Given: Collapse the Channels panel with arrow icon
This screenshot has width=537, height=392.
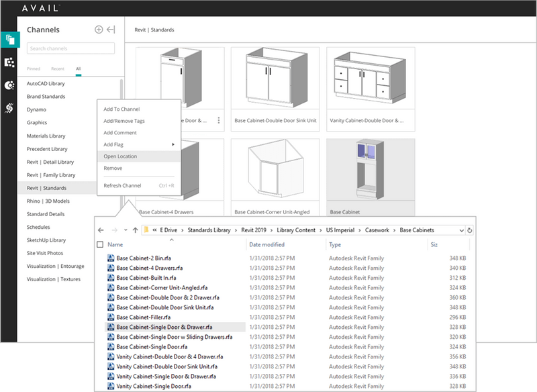Looking at the screenshot, I should tap(111, 30).
